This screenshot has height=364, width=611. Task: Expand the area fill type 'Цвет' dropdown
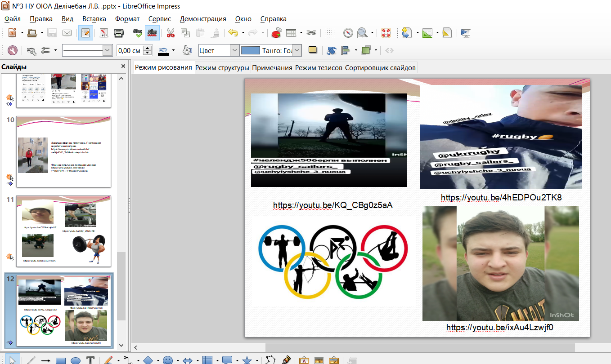click(x=234, y=51)
